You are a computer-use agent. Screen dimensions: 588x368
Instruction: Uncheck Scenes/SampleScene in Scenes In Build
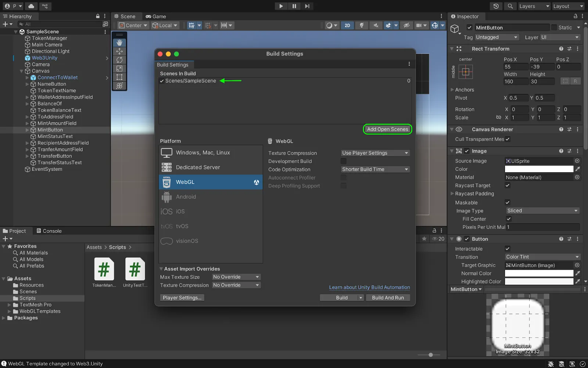coord(162,81)
